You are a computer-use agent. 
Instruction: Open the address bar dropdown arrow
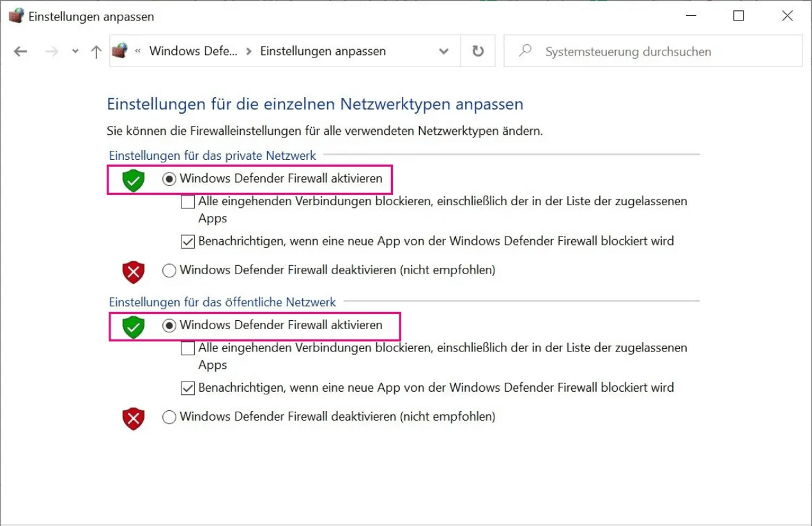[x=443, y=51]
